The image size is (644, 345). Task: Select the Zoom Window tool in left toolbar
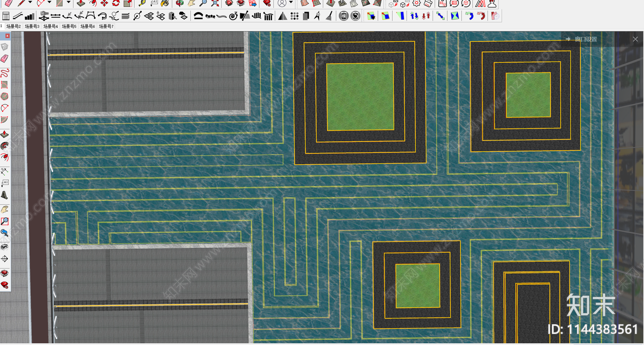pos(4,221)
